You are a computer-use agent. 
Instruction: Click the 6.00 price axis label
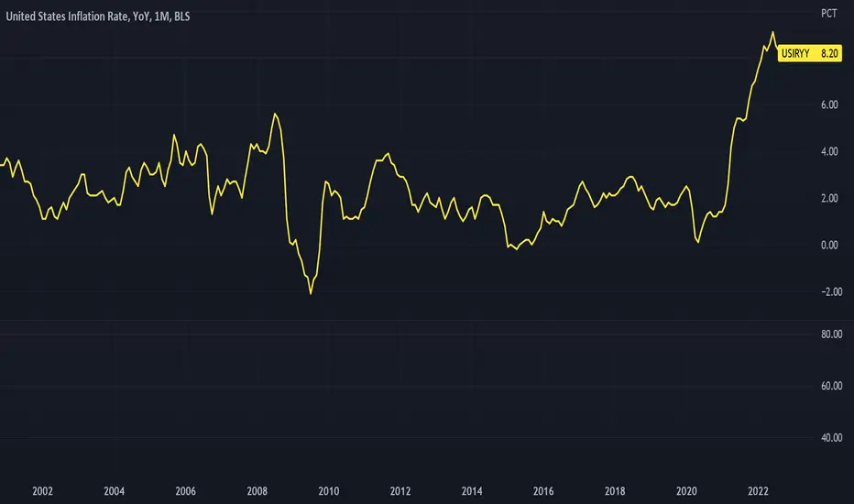829,104
